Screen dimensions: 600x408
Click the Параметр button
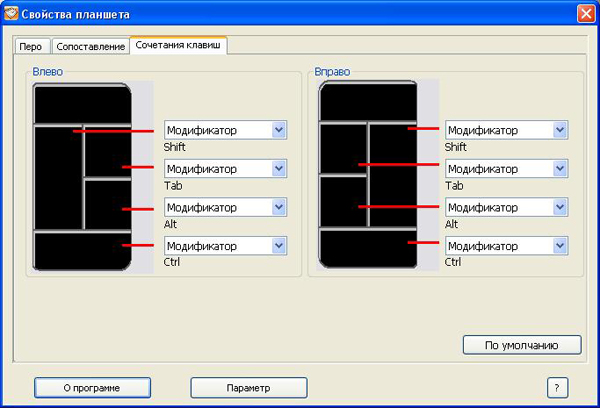tap(249, 388)
